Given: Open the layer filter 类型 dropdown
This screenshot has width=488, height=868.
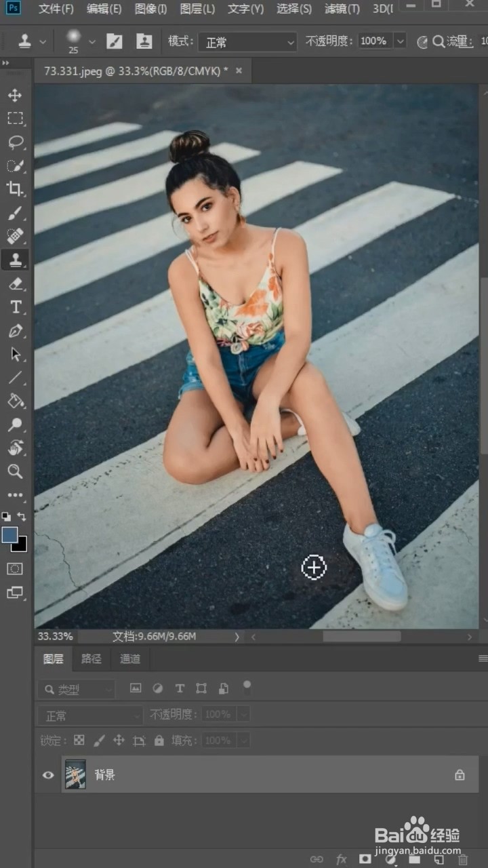Looking at the screenshot, I should tap(77, 690).
